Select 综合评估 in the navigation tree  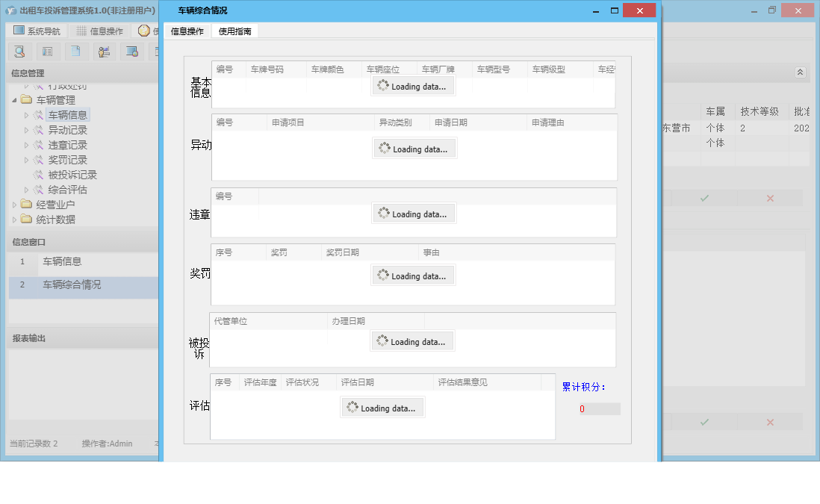(x=66, y=189)
